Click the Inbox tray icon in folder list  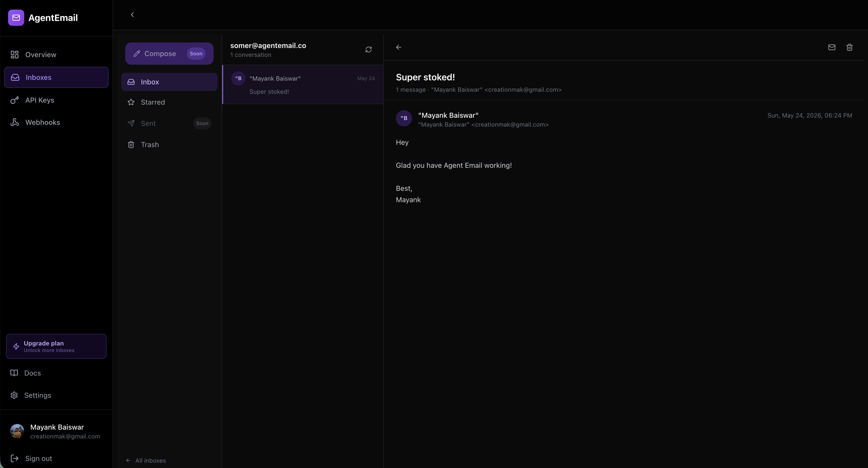pyautogui.click(x=131, y=82)
